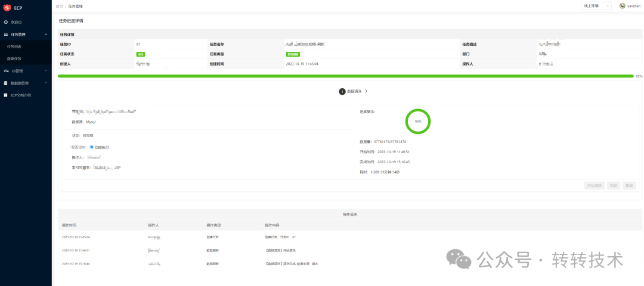Screen dimensions: 644x286
Task: Click the 数据源: Mysql text
Action: pyautogui.click(x=84, y=122)
